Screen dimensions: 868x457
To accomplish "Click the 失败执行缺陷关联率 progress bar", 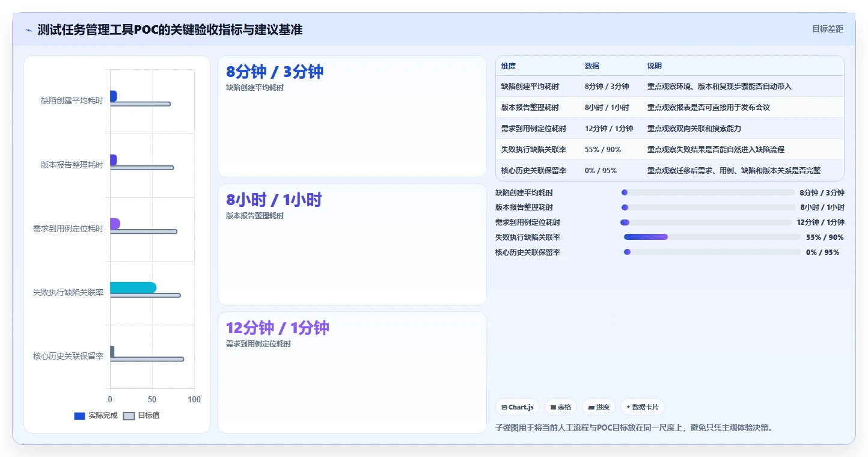I will (x=712, y=237).
